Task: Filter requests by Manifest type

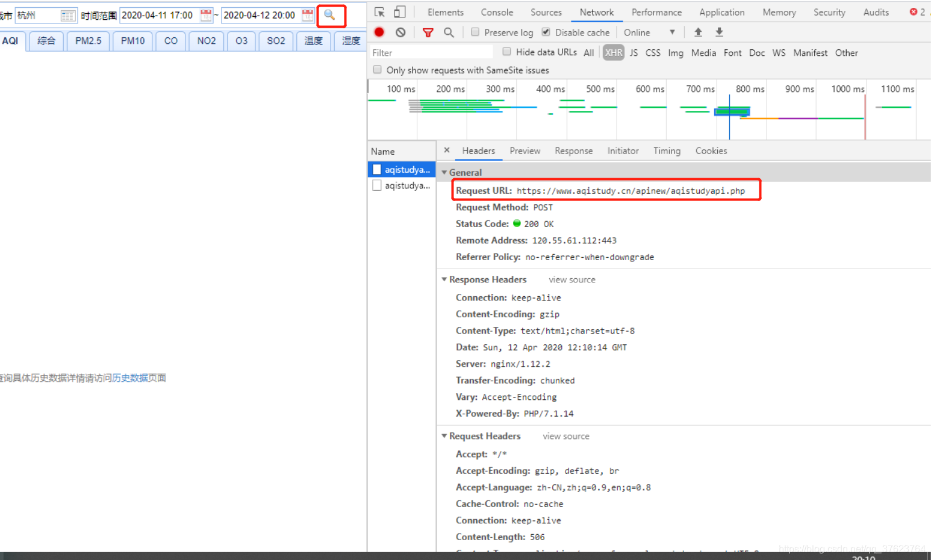Action: coord(810,53)
